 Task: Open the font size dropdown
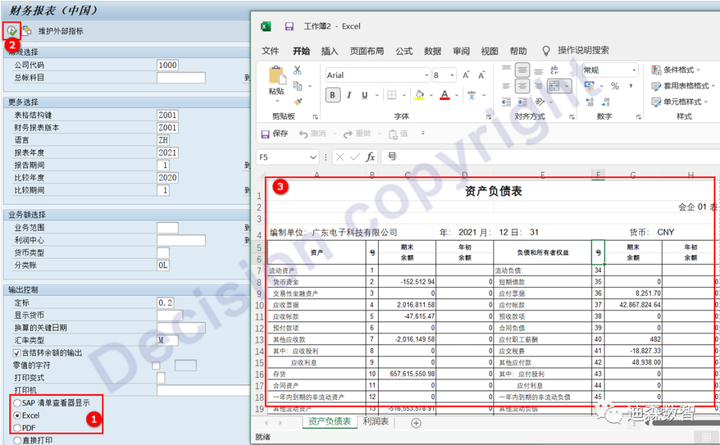[x=452, y=75]
